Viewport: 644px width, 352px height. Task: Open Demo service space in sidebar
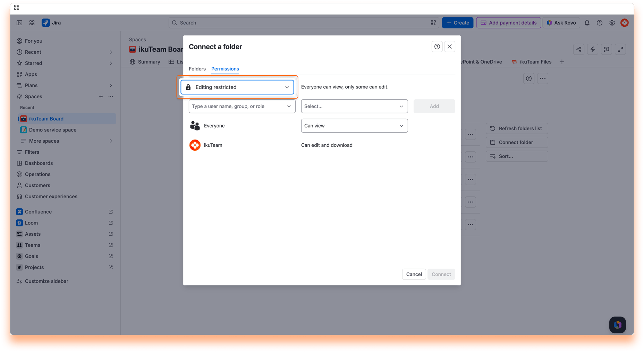click(x=67, y=130)
